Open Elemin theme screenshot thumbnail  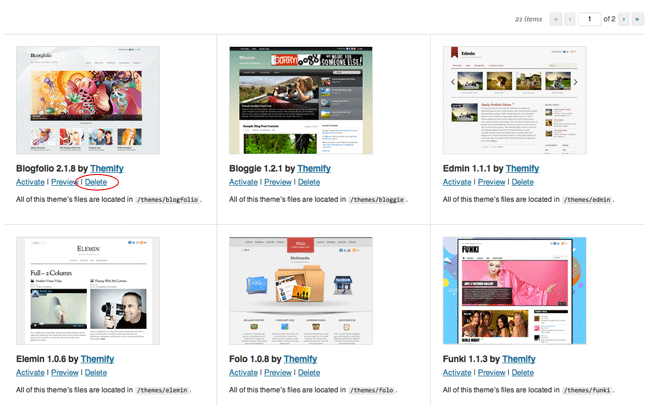pos(88,291)
